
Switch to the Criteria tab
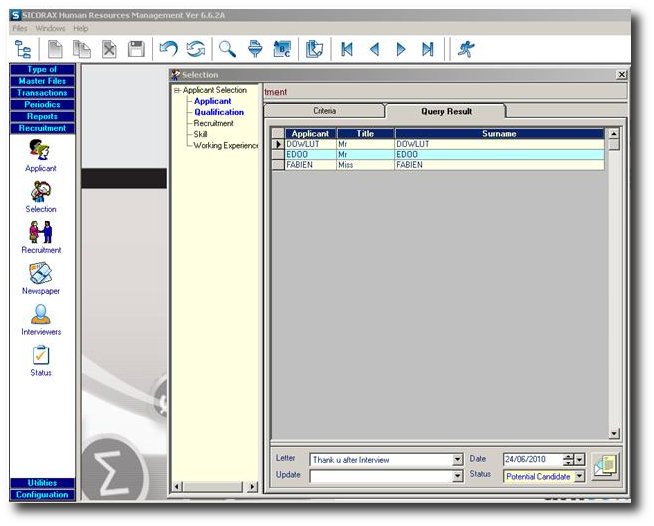324,112
